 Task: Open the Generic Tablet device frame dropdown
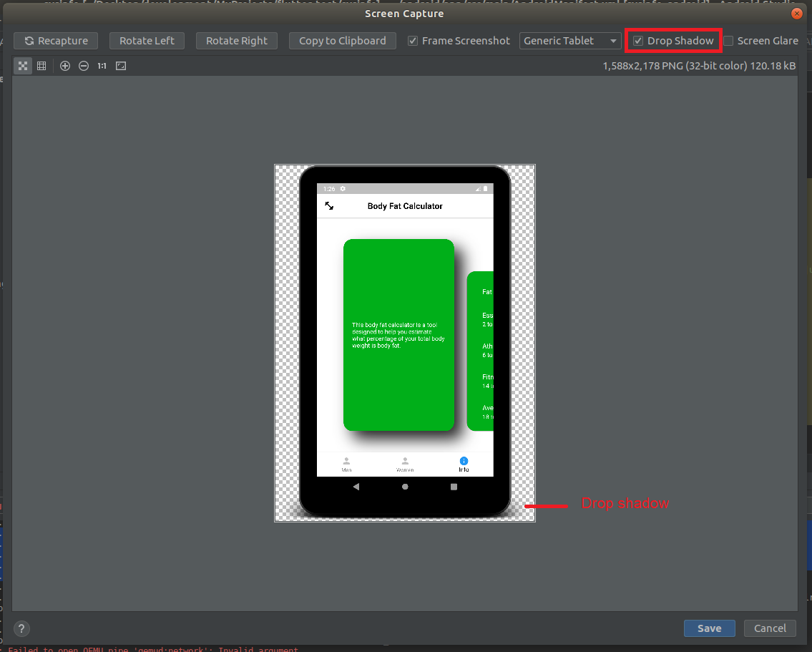(x=569, y=41)
